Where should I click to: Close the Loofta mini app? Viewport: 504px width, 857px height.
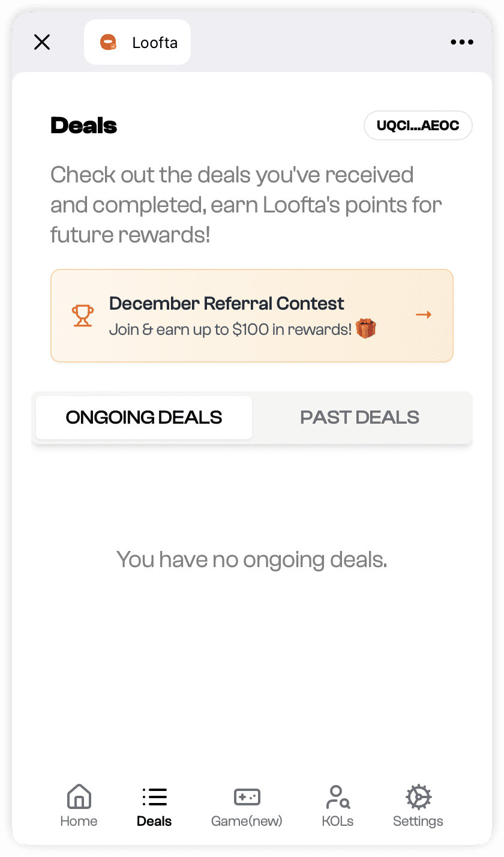(42, 42)
